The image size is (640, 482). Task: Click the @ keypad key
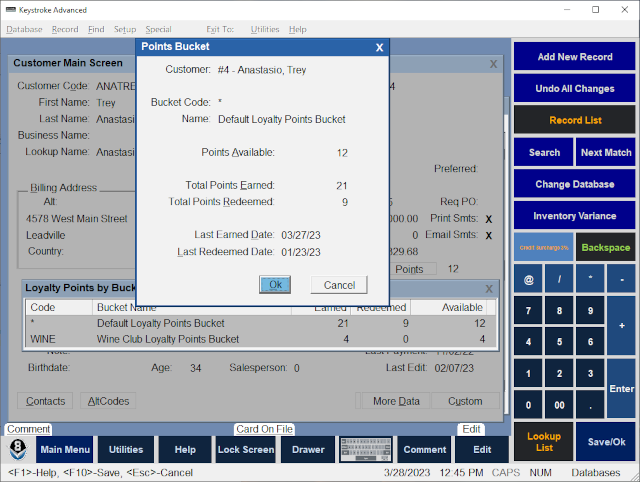click(x=528, y=280)
